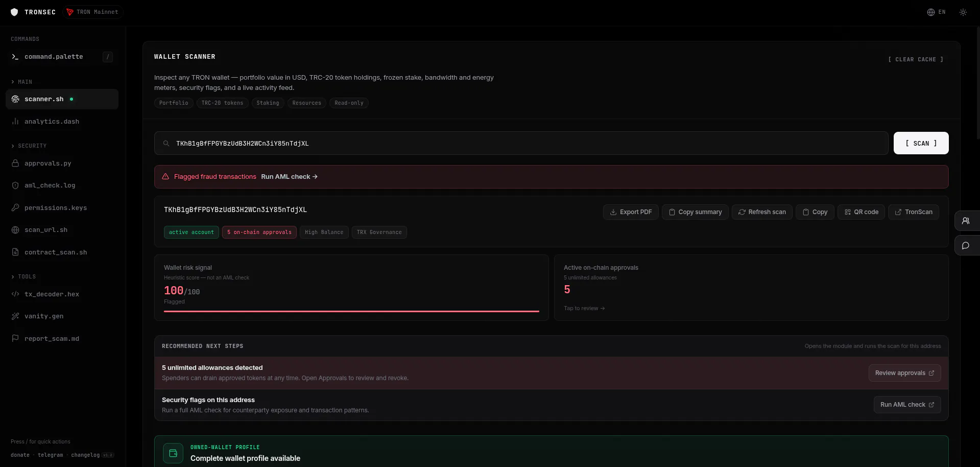Open report_scam.md flag icon
Viewport: 980px width, 467px height.
[15, 339]
